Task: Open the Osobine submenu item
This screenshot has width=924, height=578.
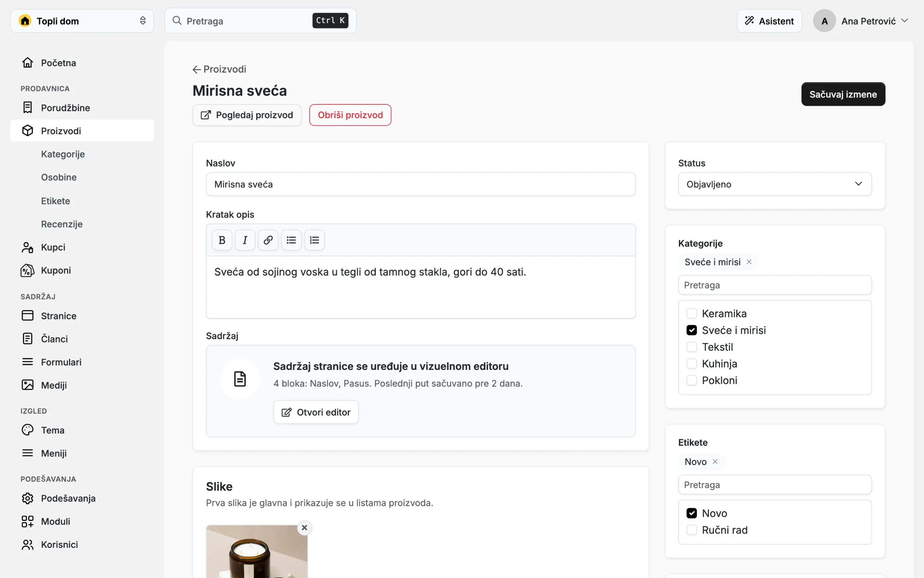Action: click(59, 177)
